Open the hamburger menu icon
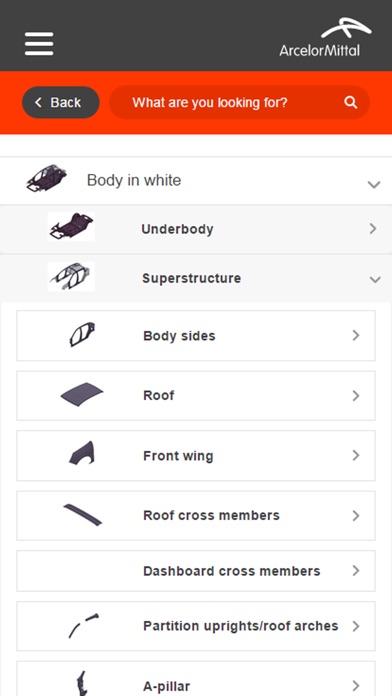 [39, 44]
